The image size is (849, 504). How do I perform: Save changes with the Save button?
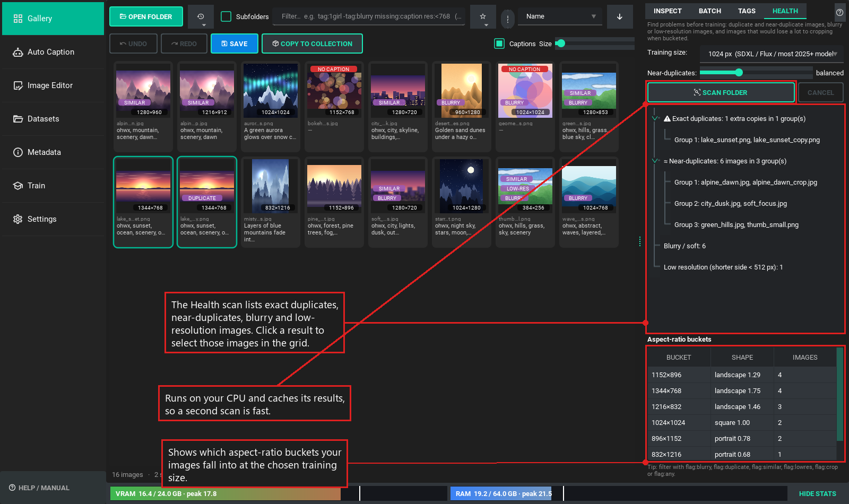pos(235,44)
